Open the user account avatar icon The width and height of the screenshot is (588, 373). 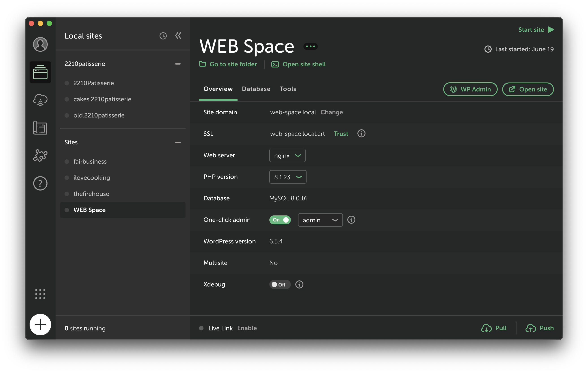click(x=40, y=44)
